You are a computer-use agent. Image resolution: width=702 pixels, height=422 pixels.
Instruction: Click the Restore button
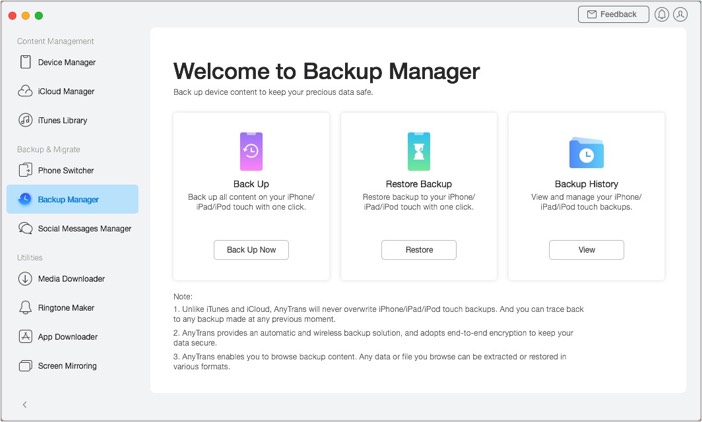[418, 250]
